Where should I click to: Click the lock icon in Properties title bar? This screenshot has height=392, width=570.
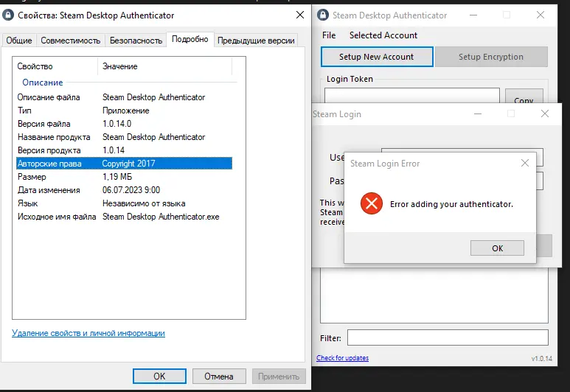pyautogui.click(x=8, y=15)
